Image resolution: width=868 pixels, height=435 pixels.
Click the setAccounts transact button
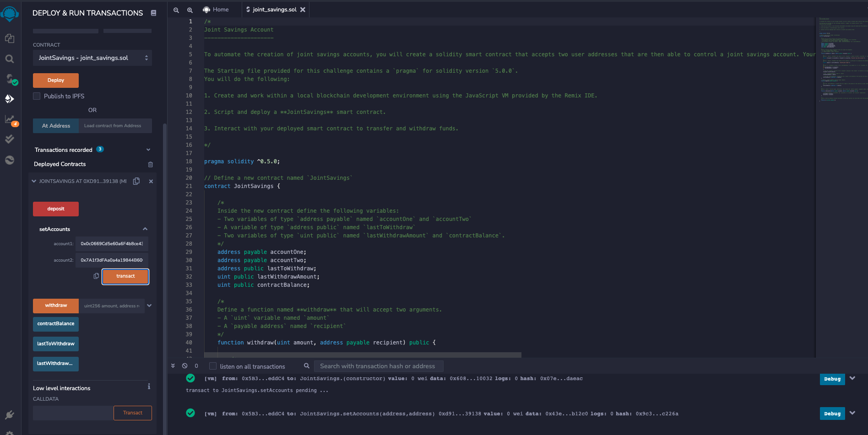point(125,276)
